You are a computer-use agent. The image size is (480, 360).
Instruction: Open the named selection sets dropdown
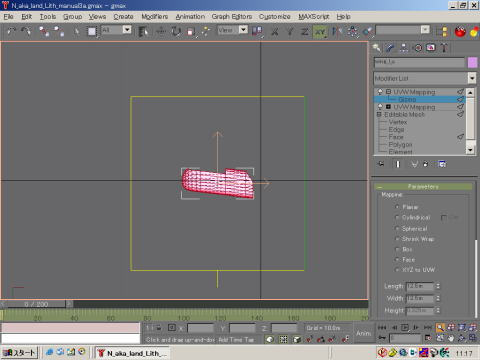tap(425, 30)
